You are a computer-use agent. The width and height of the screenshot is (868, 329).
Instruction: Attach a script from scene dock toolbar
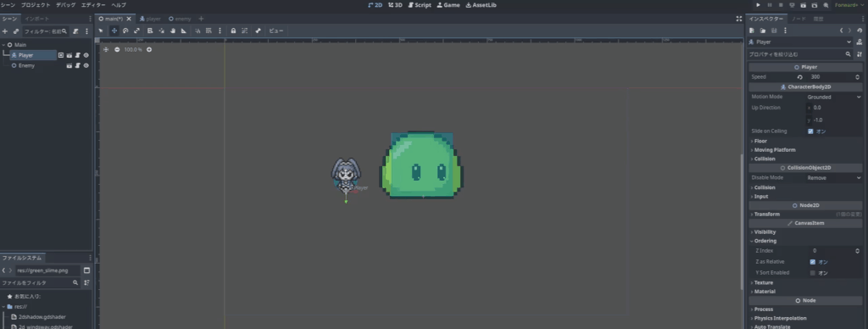[75, 31]
